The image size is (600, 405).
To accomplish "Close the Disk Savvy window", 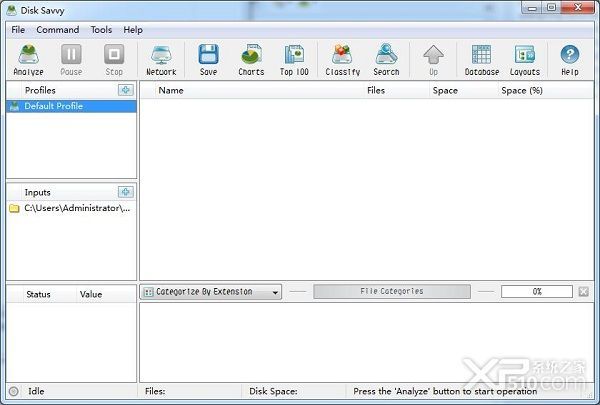I will click(x=578, y=8).
